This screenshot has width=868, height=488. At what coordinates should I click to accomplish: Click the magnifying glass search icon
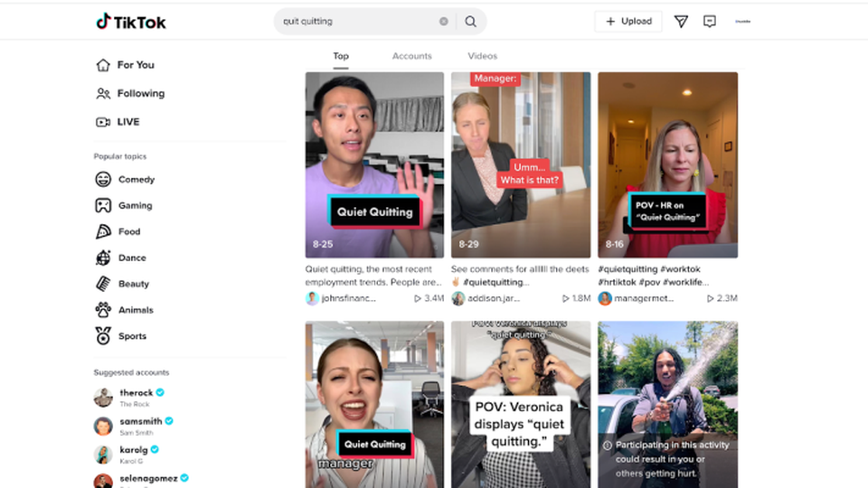pyautogui.click(x=470, y=21)
